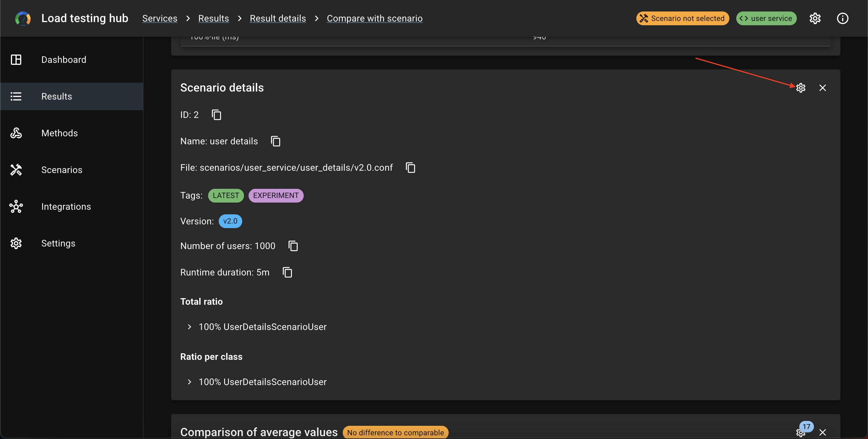Click the Results list icon in sidebar
Screen dimensions: 868x439
tap(16, 96)
